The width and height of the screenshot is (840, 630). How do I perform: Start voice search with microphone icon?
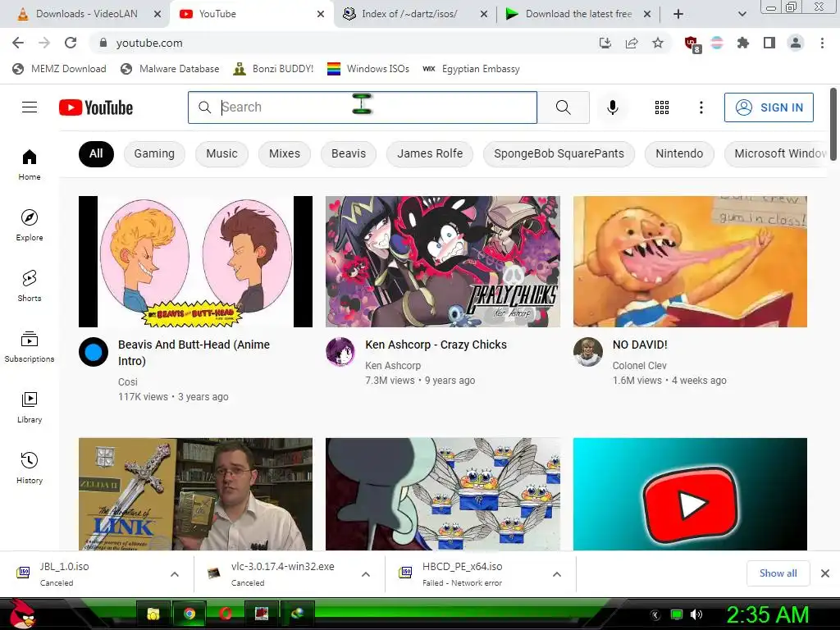click(x=612, y=107)
